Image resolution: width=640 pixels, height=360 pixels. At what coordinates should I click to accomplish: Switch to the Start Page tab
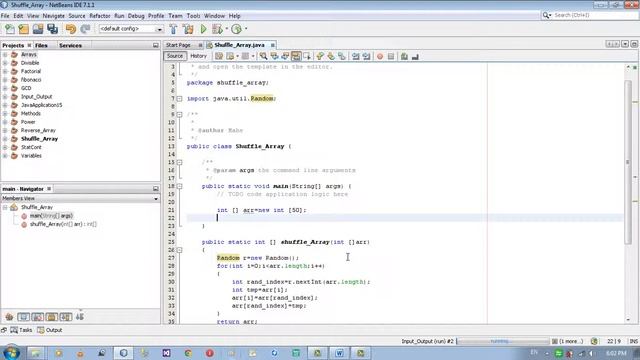(x=178, y=45)
